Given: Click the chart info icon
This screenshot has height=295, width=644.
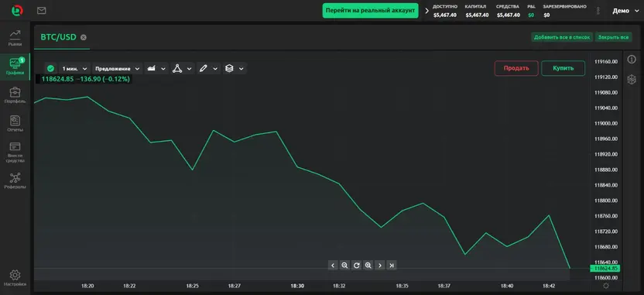Looking at the screenshot, I should pos(632,60).
